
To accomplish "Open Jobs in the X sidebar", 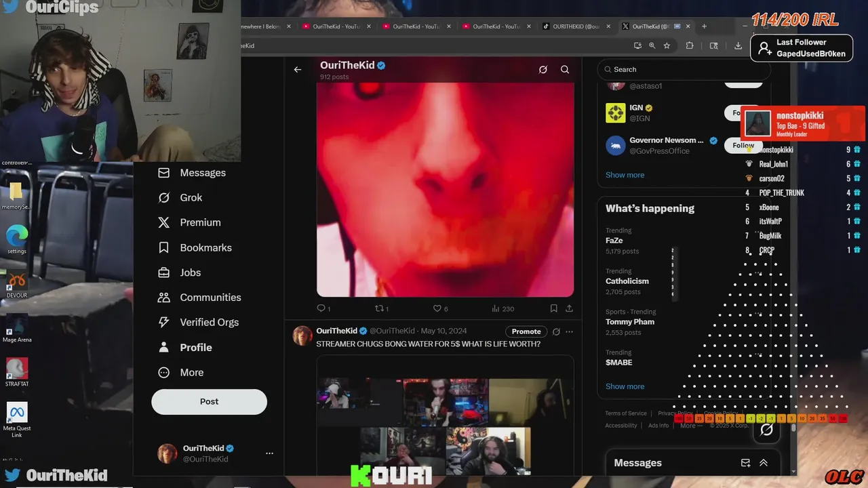I will [x=179, y=272].
